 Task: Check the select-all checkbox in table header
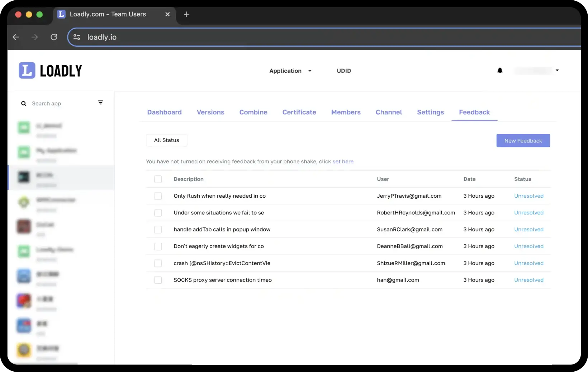(x=158, y=179)
